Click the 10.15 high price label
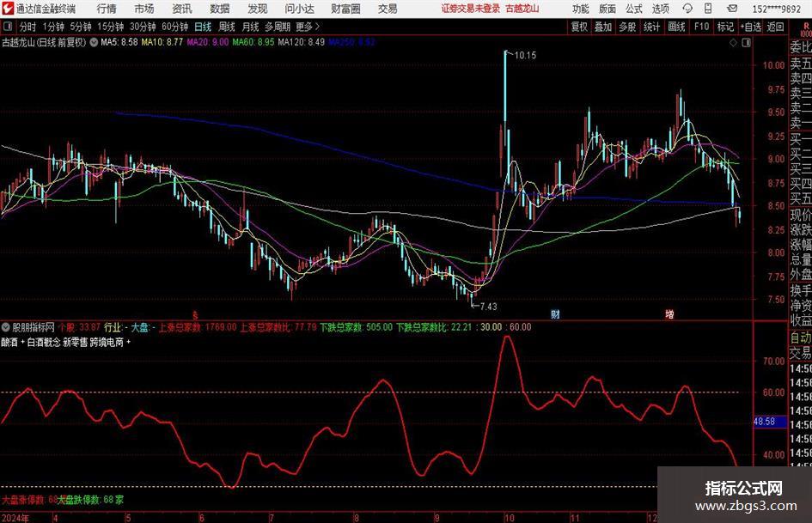Image resolution: width=812 pixels, height=523 pixels. tap(525, 55)
